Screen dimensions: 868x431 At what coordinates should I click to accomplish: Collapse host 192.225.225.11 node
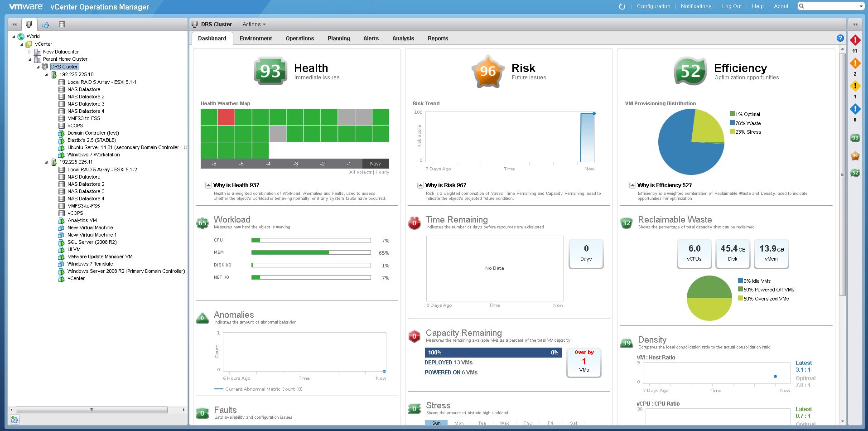[x=46, y=162]
